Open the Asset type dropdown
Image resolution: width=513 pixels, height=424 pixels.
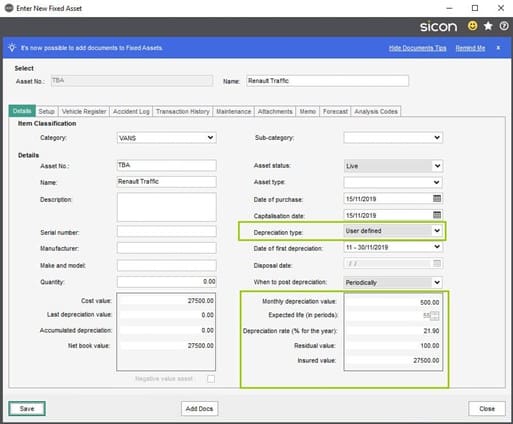coord(437,182)
